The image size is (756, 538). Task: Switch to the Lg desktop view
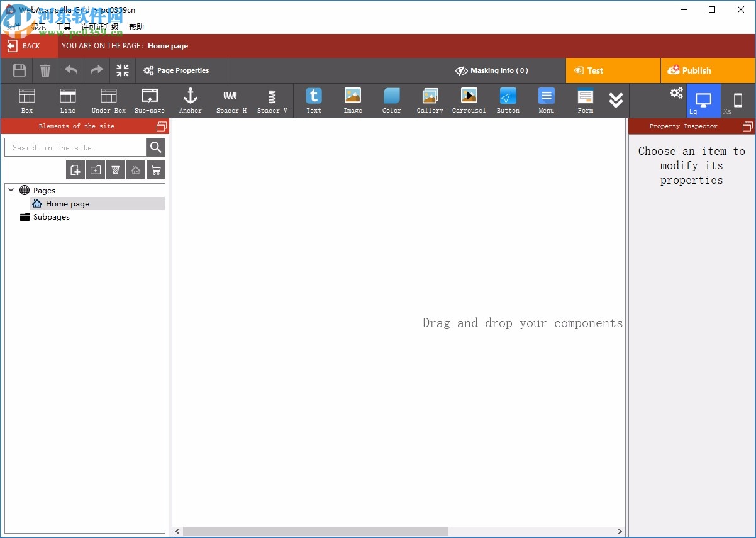(703, 101)
